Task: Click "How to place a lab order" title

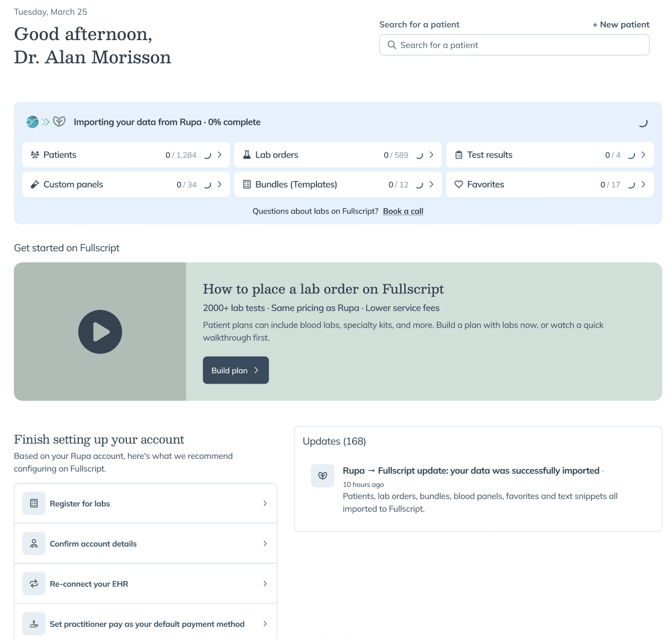Action: pos(323,289)
